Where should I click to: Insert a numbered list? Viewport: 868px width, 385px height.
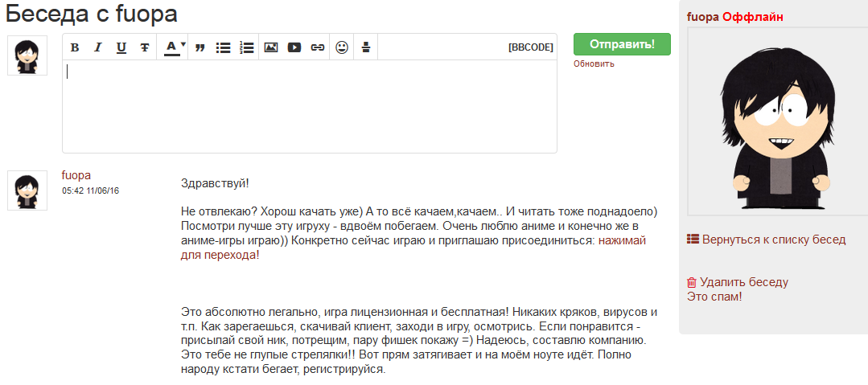point(247,47)
